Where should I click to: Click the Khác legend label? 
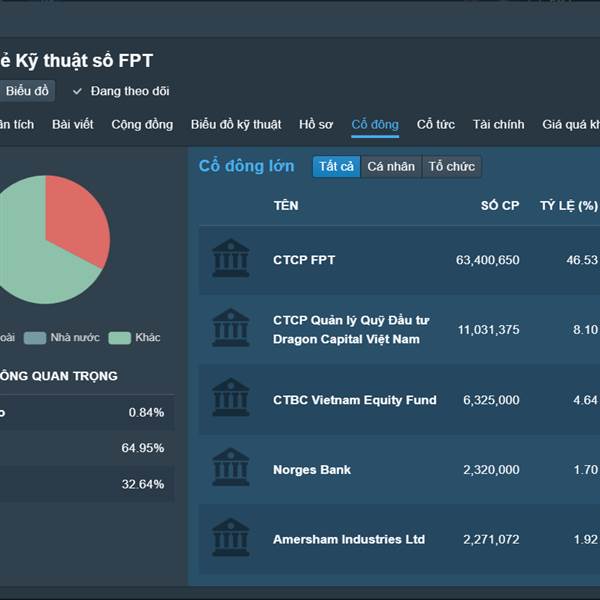(148, 338)
